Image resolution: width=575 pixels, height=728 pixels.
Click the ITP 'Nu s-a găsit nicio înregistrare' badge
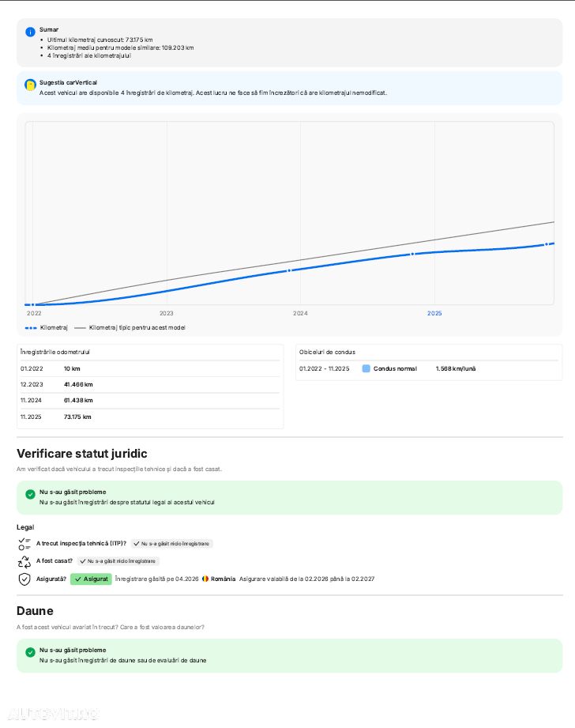(171, 544)
